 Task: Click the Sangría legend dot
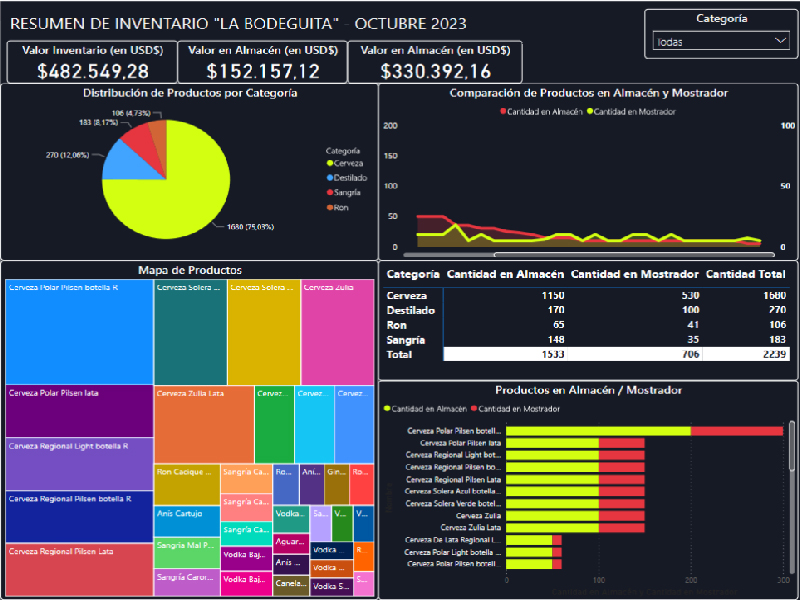330,192
